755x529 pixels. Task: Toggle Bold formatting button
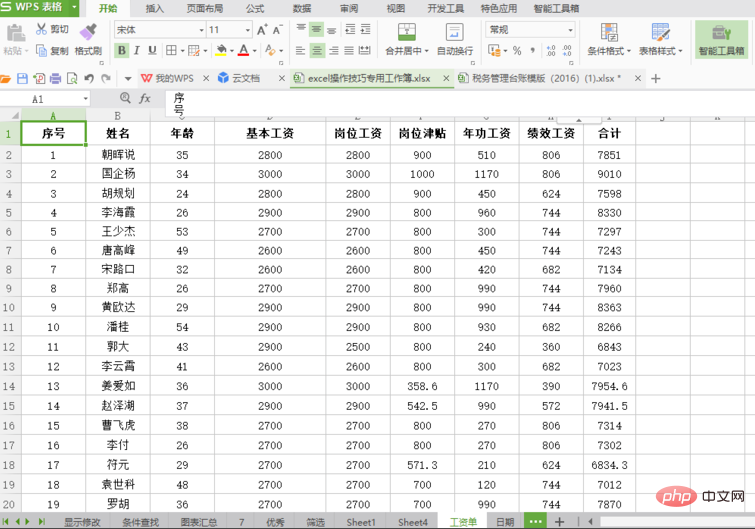[x=122, y=50]
